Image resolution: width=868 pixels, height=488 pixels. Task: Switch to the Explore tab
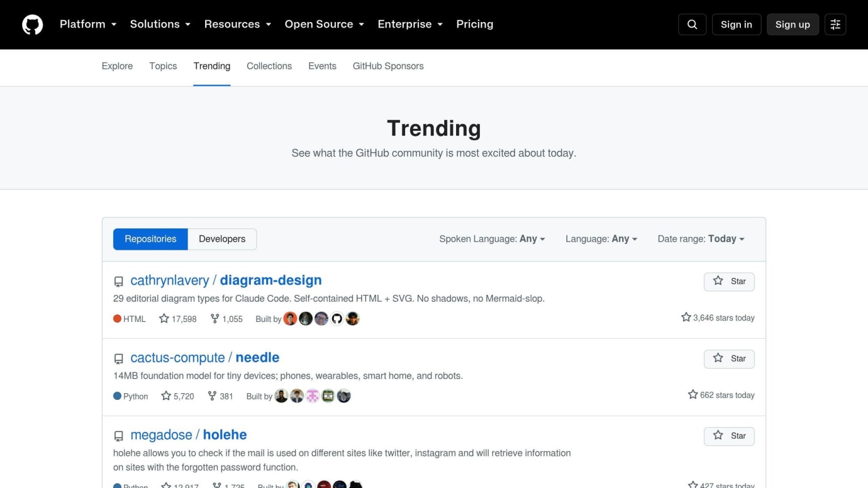(x=117, y=66)
